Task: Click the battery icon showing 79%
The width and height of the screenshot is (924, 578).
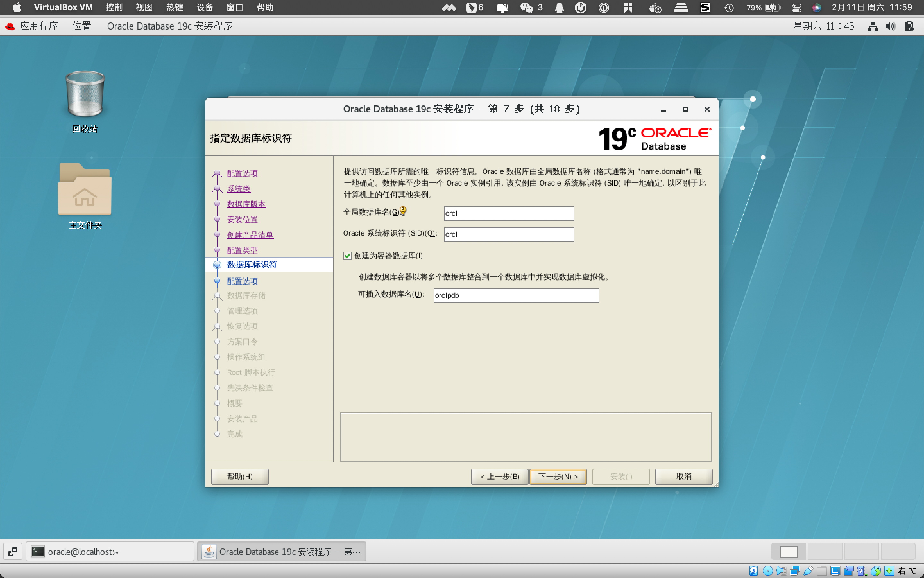Action: pyautogui.click(x=773, y=7)
